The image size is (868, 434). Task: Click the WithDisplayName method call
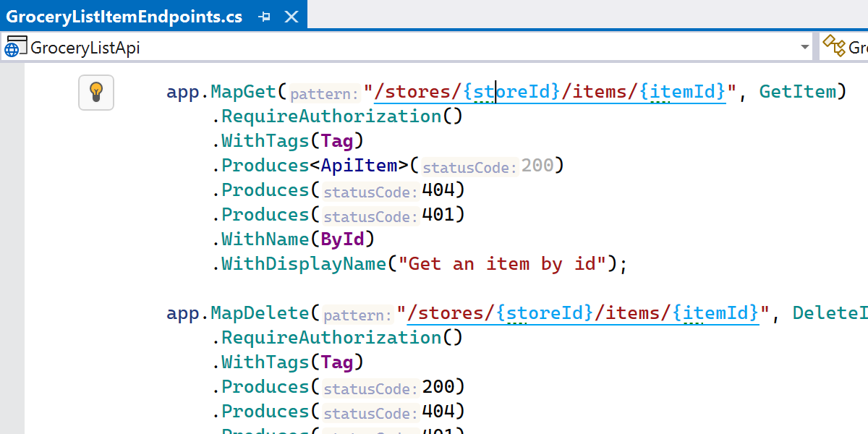304,264
